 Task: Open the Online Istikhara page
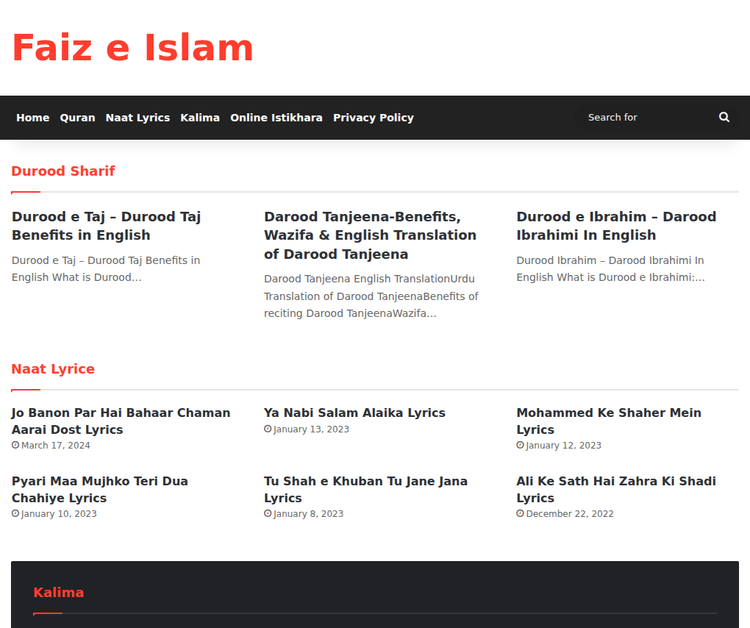(276, 118)
